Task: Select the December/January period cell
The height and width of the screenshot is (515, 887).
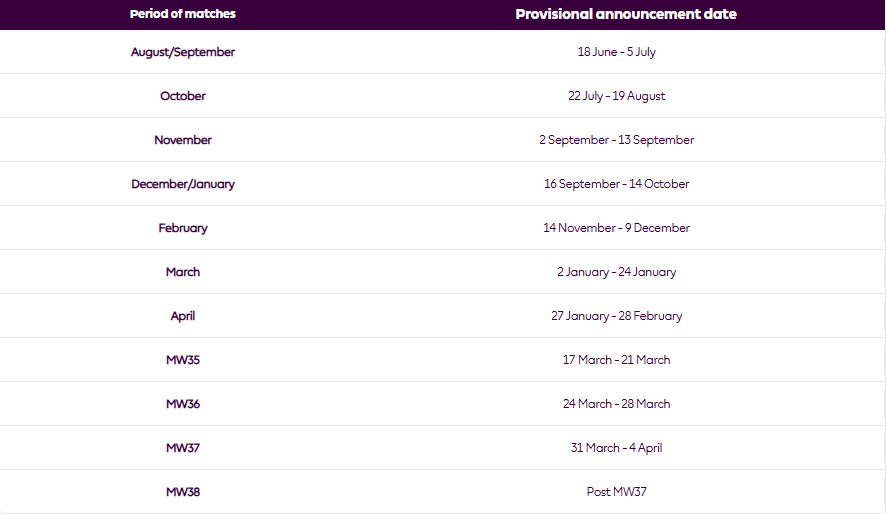Action: click(183, 184)
